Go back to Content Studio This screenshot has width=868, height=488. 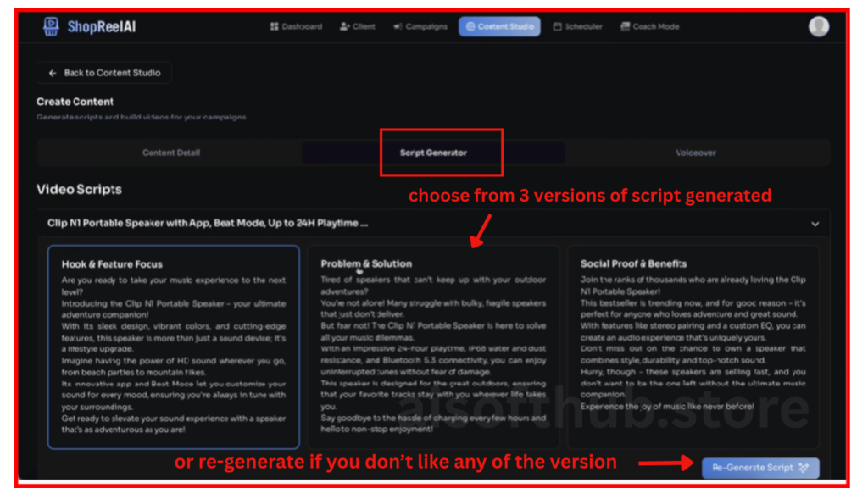click(104, 73)
